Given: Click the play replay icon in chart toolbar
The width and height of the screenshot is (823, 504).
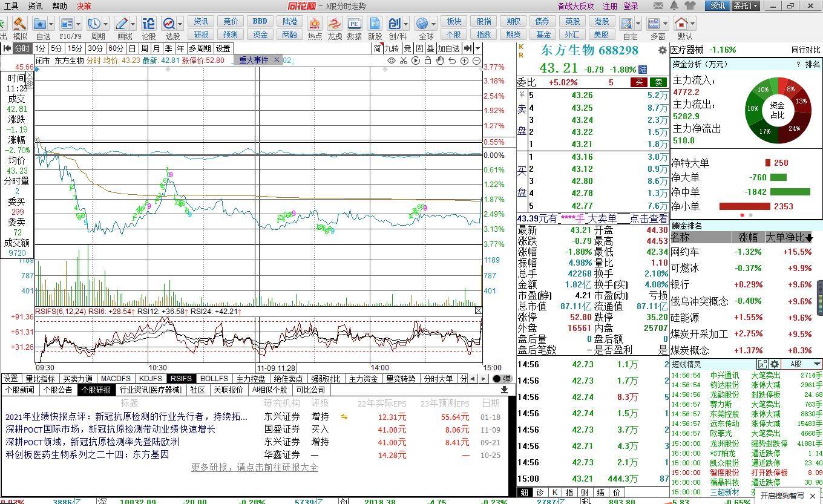Looking at the screenshot, I should pyautogui.click(x=416, y=61).
